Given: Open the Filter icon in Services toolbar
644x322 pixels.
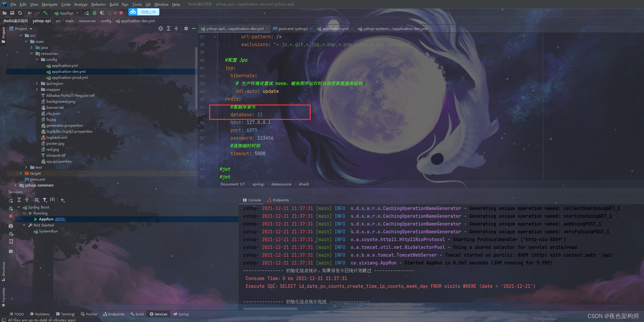Looking at the screenshot, I should click(x=45, y=200).
